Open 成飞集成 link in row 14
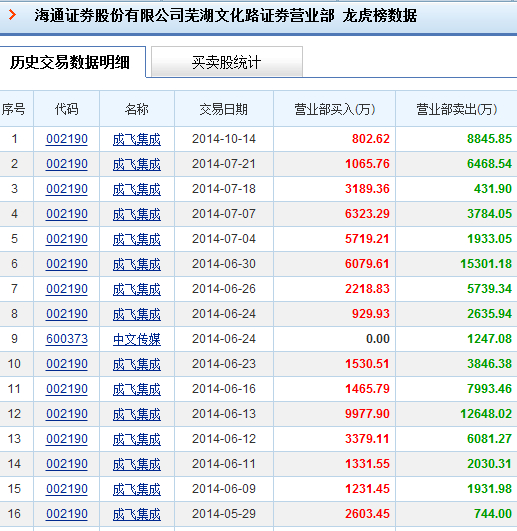 137,464
